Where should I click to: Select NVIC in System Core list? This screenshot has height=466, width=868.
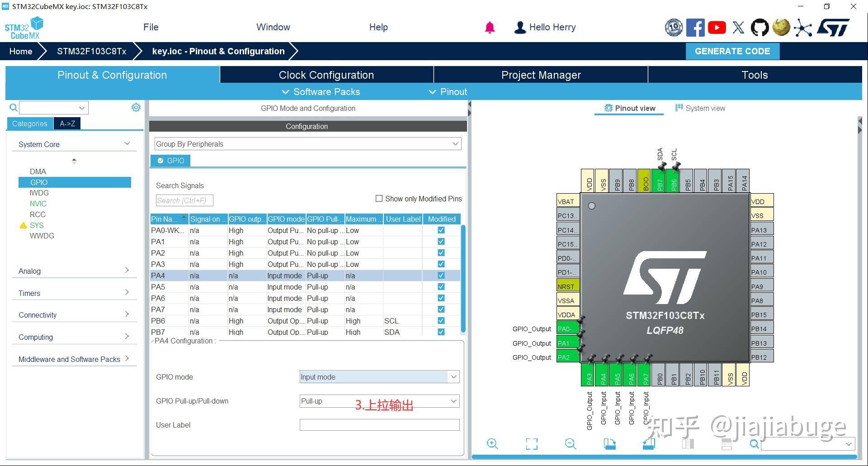click(x=38, y=204)
